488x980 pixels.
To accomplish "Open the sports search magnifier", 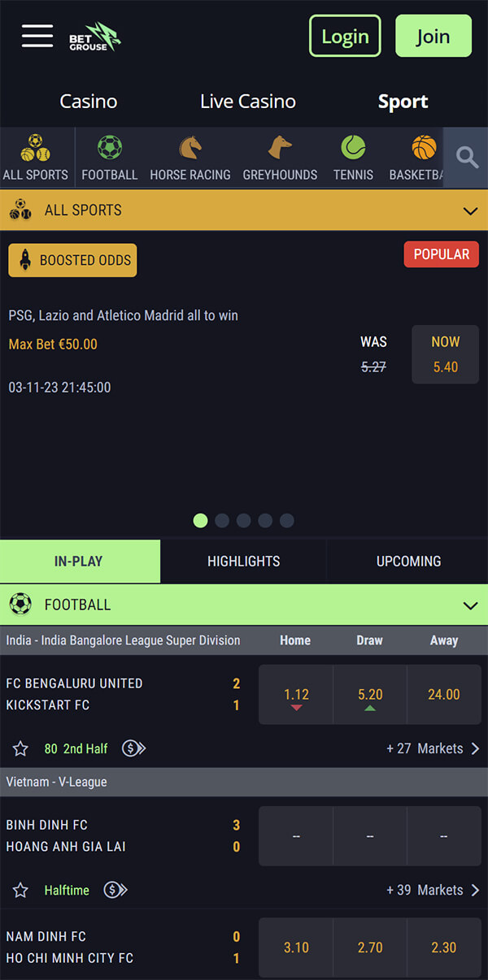I will (467, 158).
